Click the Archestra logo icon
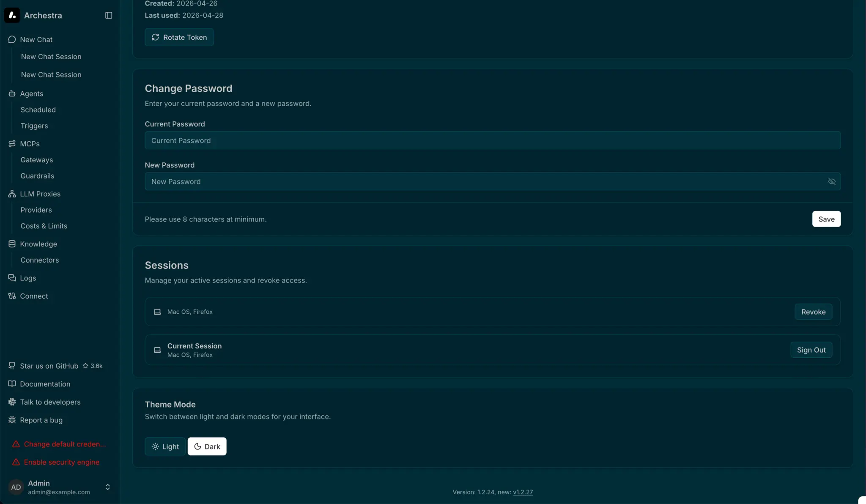 [x=12, y=15]
